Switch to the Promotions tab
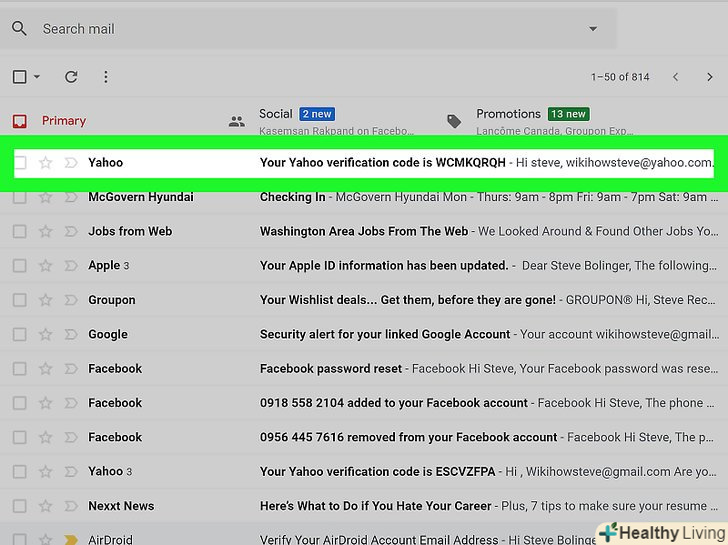Viewport: 728px width, 545px height. pos(508,115)
